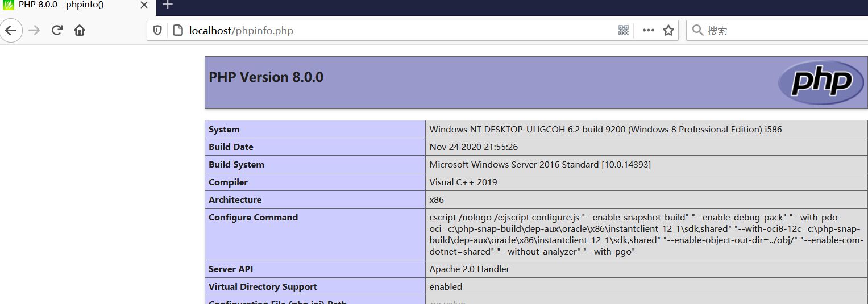
Task: Click the page info document icon
Action: click(177, 30)
